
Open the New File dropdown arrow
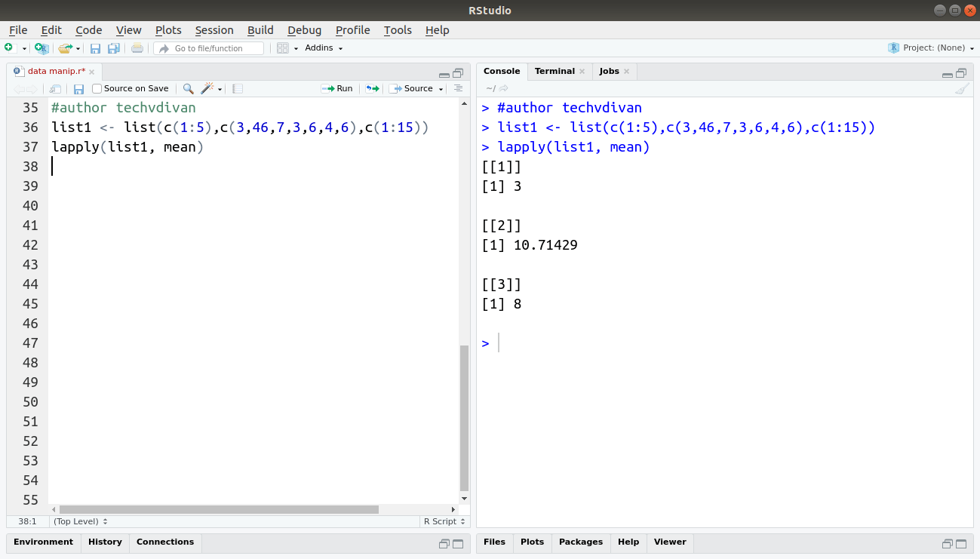[x=24, y=48]
